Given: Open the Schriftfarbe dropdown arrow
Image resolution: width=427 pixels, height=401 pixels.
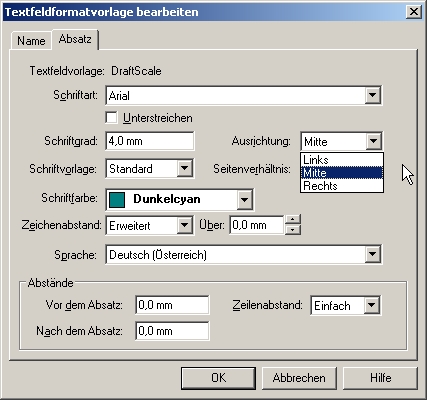Looking at the screenshot, I should 245,200.
